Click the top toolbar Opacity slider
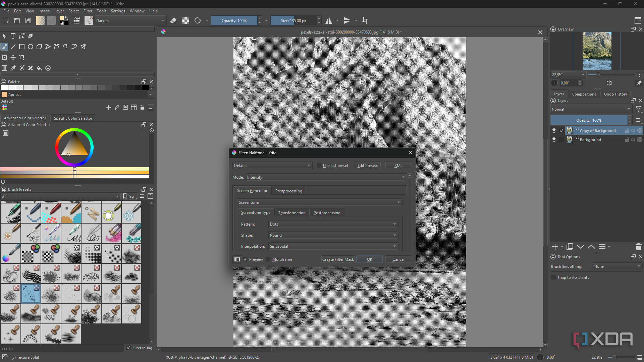 point(234,21)
